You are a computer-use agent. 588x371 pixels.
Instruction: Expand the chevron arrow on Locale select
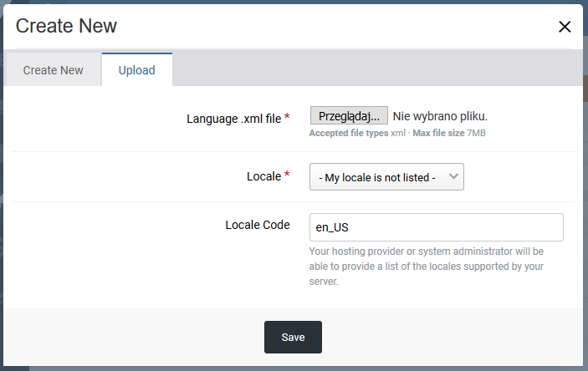point(453,177)
